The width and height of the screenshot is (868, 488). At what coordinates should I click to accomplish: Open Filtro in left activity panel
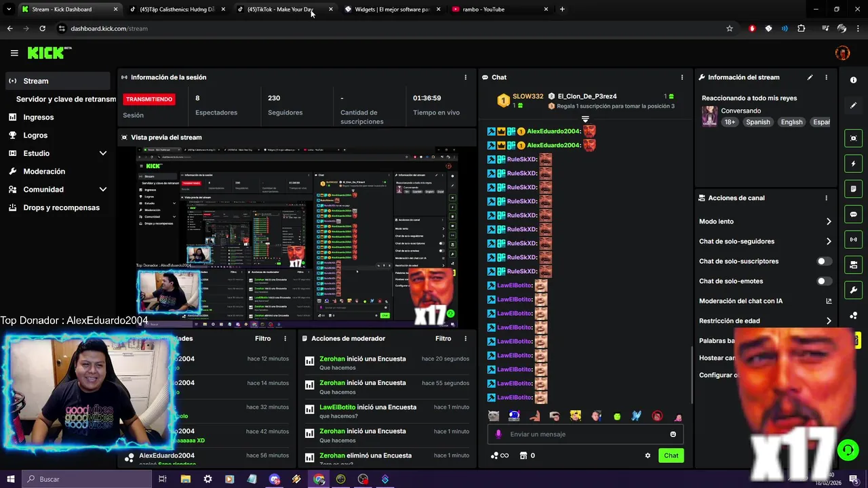[x=262, y=338]
